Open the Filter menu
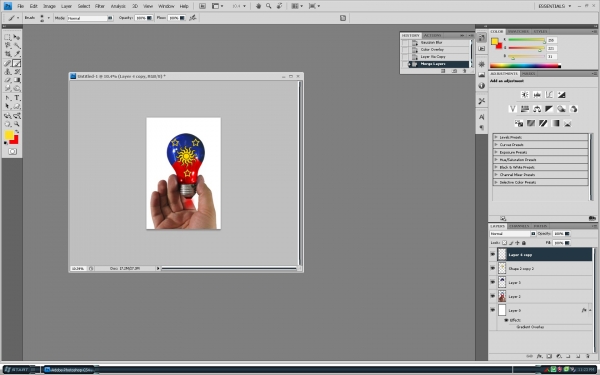The image size is (600, 375). coord(99,6)
